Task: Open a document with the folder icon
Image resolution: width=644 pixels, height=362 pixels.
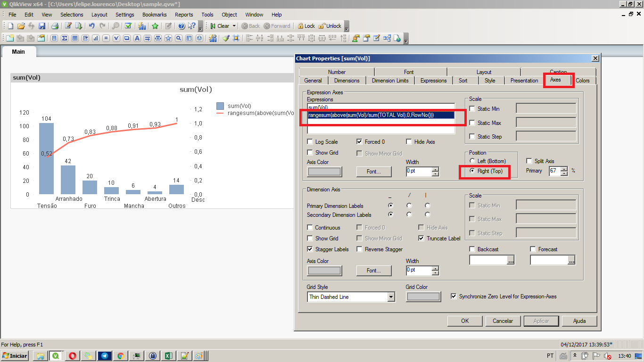Action: coord(21,26)
